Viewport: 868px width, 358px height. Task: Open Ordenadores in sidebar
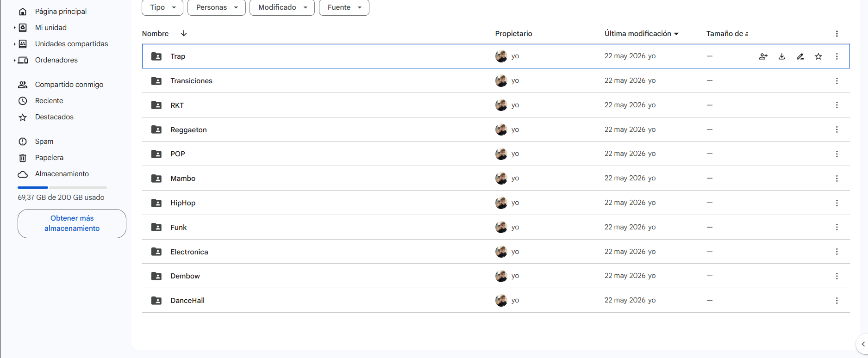coord(56,60)
